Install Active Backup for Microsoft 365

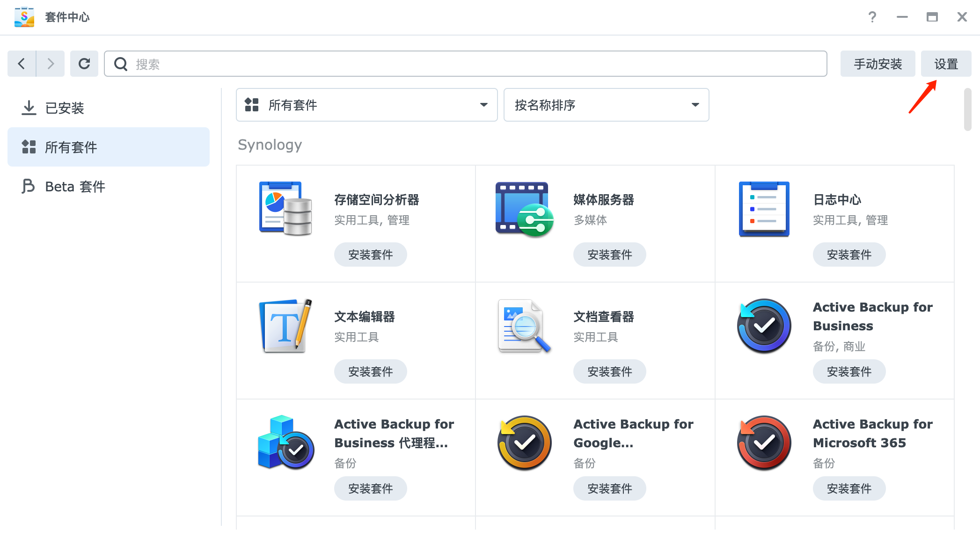coord(849,488)
